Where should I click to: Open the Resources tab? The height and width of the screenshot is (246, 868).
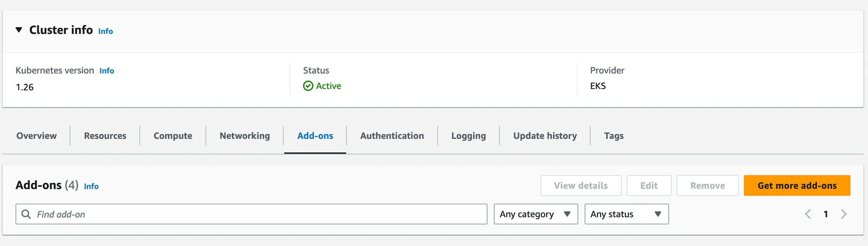105,136
